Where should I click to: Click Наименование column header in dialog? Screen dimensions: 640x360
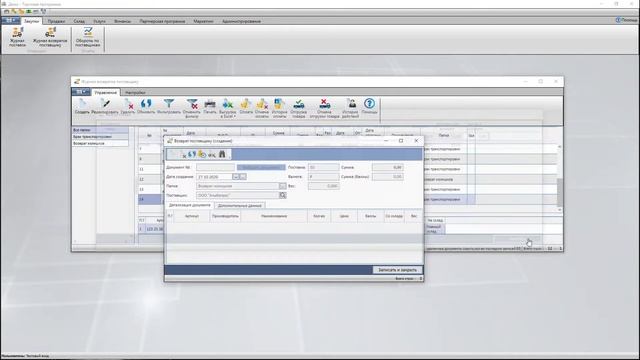click(274, 216)
